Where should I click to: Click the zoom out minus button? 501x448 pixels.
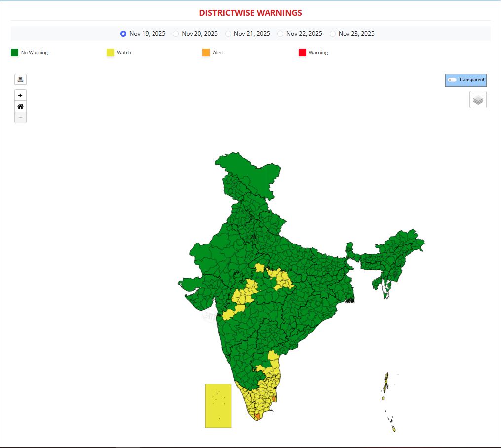click(20, 118)
